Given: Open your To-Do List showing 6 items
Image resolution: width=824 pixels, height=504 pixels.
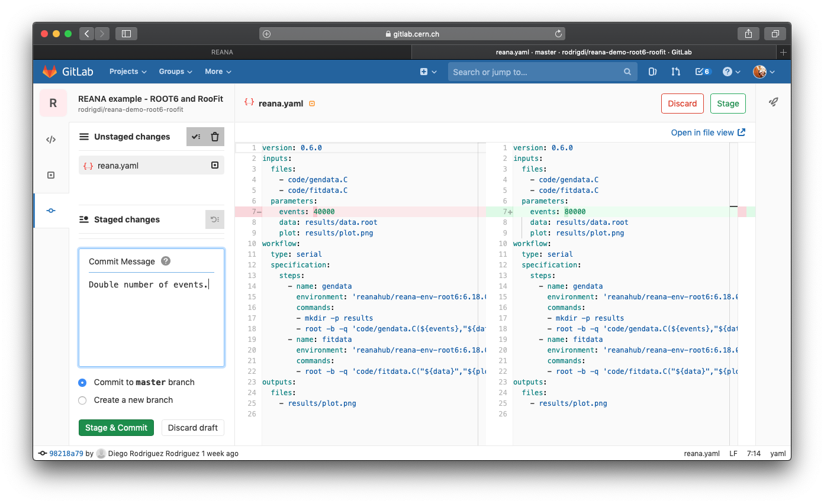Looking at the screenshot, I should point(703,71).
